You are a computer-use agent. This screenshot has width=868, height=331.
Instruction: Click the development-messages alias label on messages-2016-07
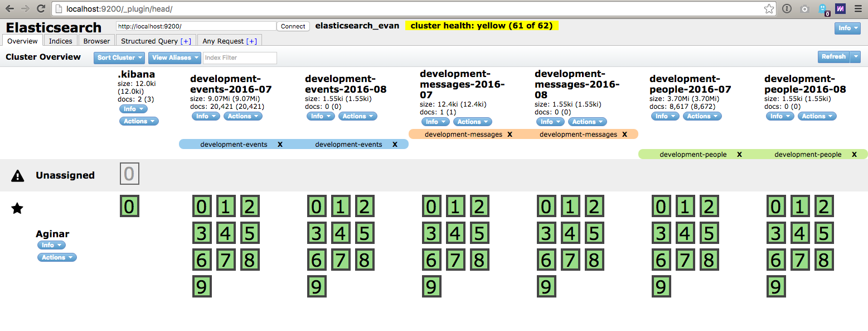click(463, 135)
